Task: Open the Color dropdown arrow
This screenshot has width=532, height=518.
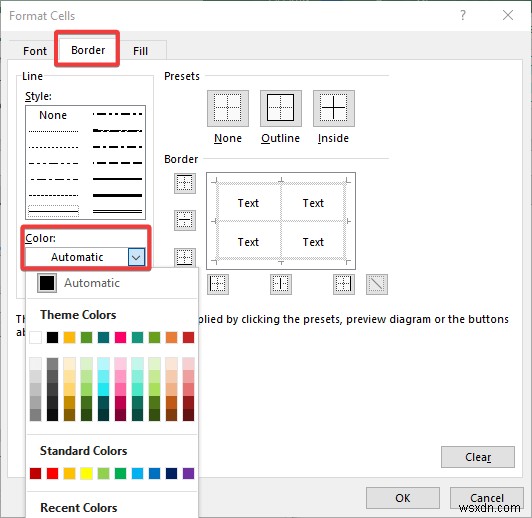Action: click(x=136, y=257)
